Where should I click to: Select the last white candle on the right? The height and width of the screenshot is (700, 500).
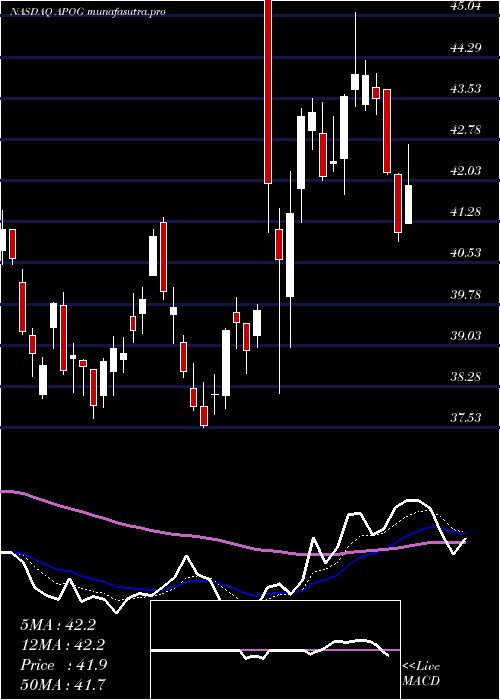coord(408,204)
